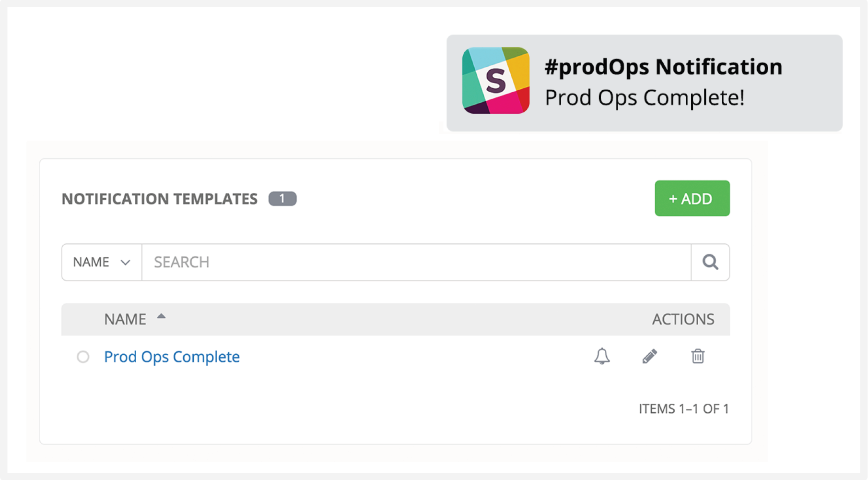Screen dimensions: 868x480
Task: Toggle the ascending sort arrow
Action: coord(161,316)
